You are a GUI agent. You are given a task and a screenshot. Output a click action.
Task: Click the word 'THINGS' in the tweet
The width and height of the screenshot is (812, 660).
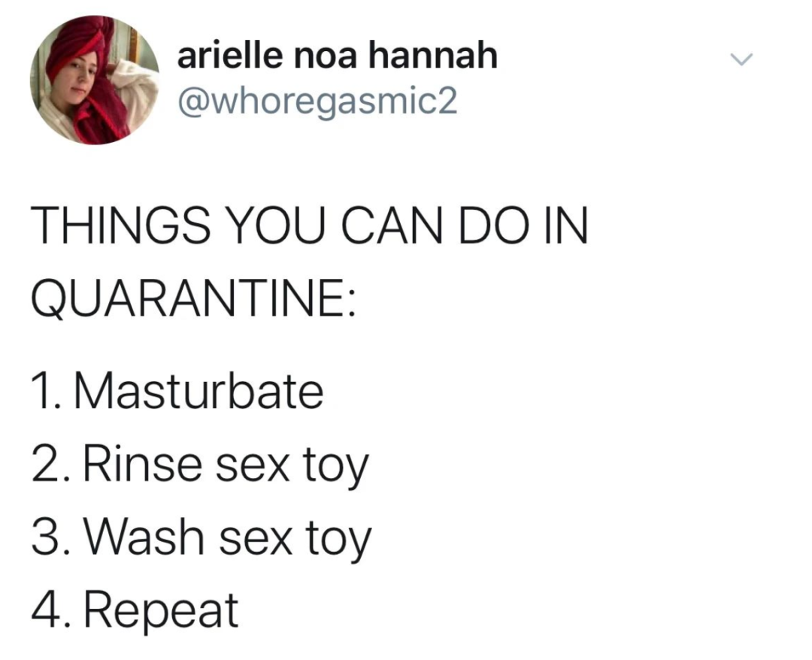coord(120,226)
